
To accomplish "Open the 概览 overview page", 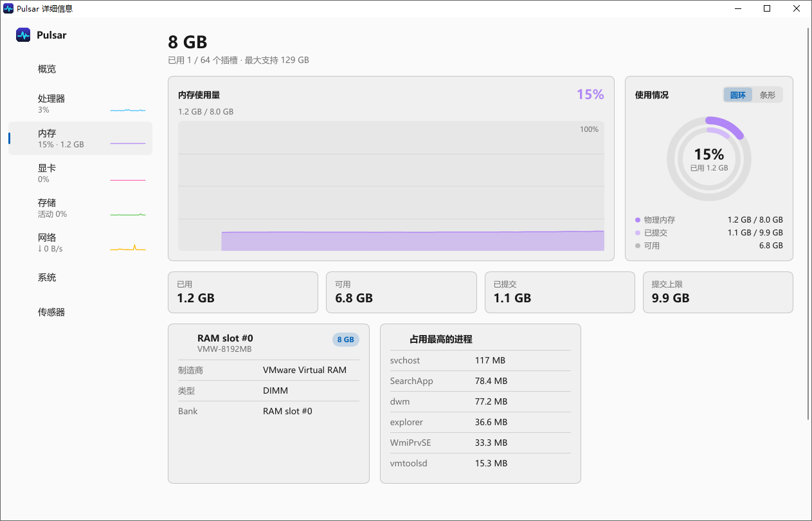I will 80,69.
